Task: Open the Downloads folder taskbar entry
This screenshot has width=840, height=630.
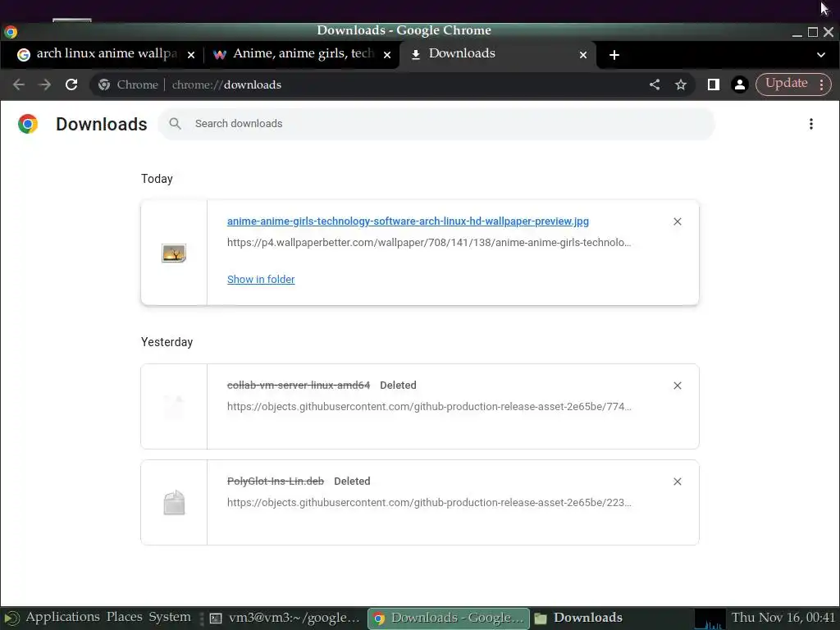Action: click(x=578, y=619)
